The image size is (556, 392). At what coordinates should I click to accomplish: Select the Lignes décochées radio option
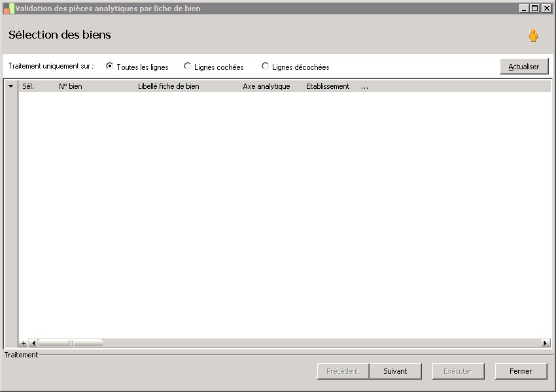(296, 67)
